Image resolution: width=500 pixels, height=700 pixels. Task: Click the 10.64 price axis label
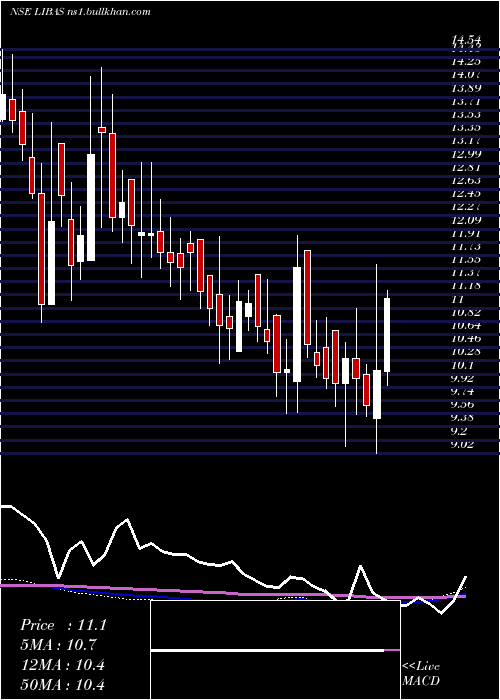466,325
